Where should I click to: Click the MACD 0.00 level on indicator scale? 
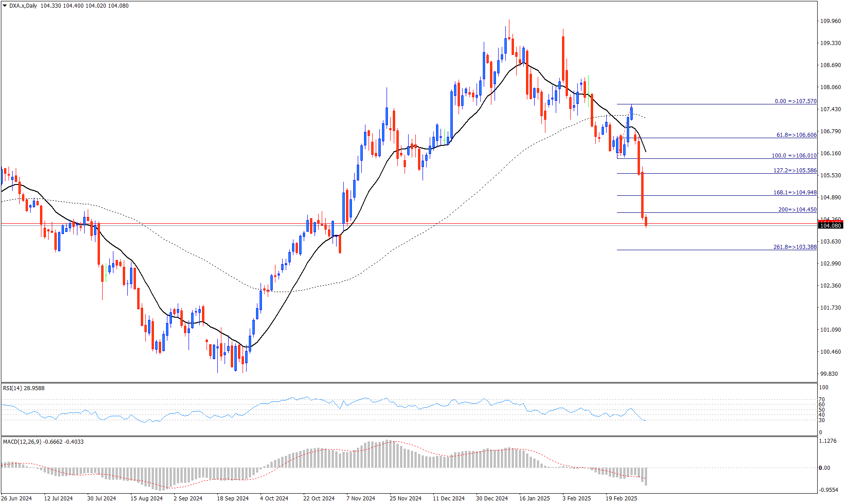pos(824,468)
